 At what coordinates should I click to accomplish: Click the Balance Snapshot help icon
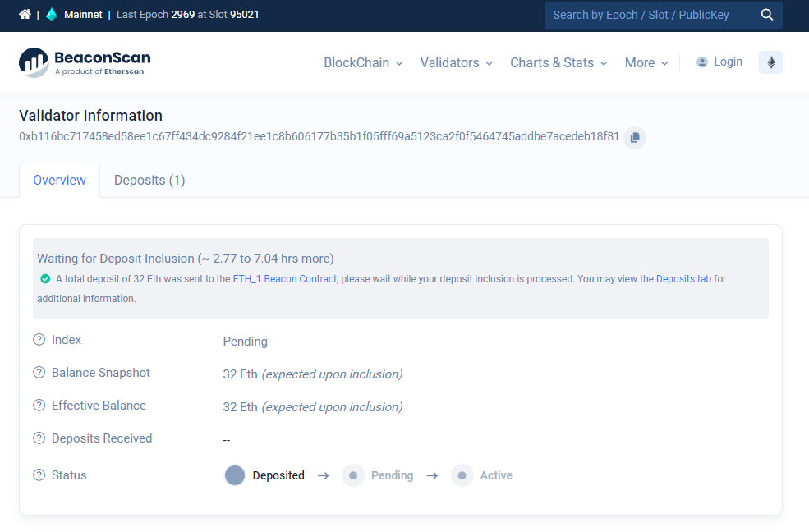tap(39, 373)
